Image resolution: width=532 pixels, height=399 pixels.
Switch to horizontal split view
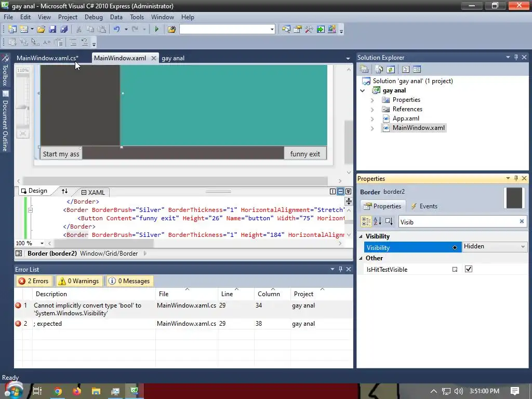tap(340, 191)
